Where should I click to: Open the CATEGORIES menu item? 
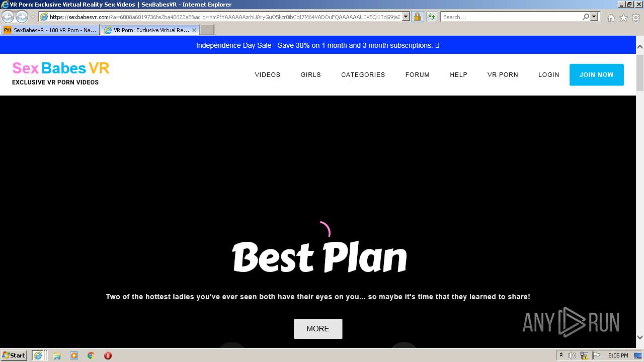point(363,74)
